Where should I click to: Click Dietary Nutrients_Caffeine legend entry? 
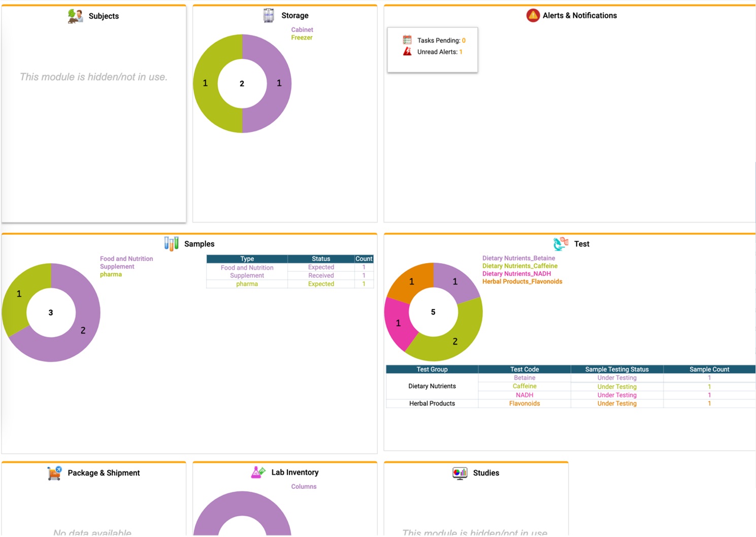coord(520,266)
